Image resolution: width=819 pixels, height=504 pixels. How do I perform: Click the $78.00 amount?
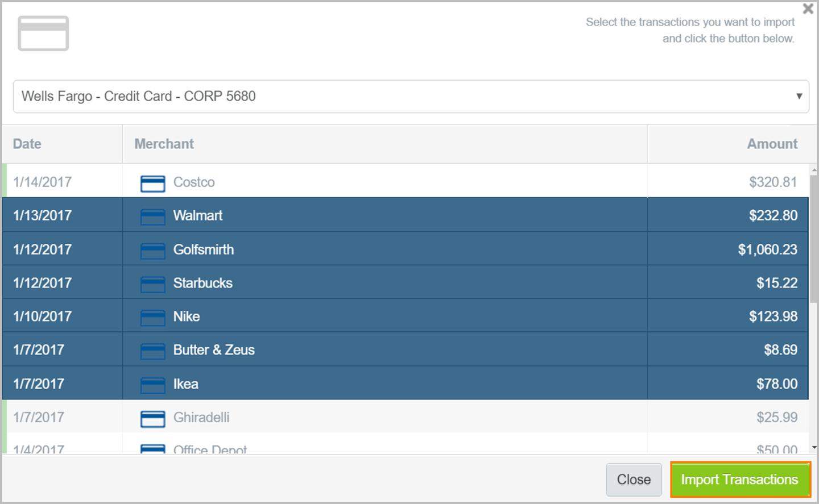777,384
